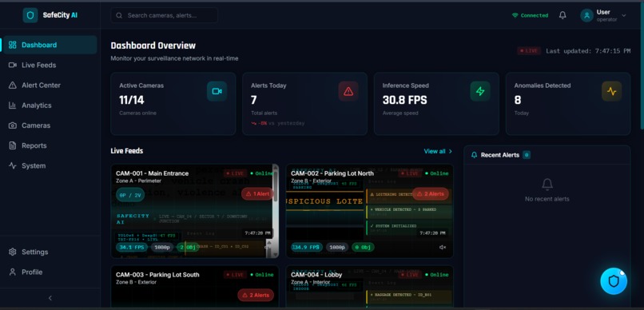Click the Analytics bar chart icon
Image resolution: width=644 pixels, height=310 pixels.
tap(12, 105)
